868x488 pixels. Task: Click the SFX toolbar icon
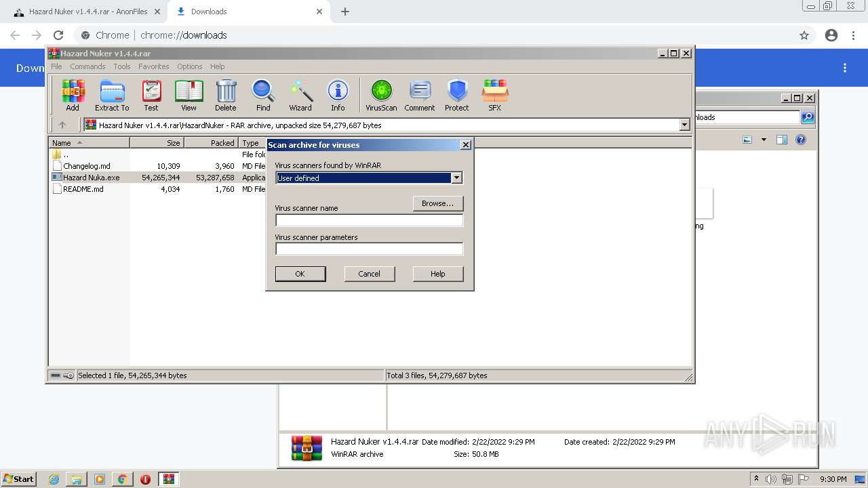495,95
